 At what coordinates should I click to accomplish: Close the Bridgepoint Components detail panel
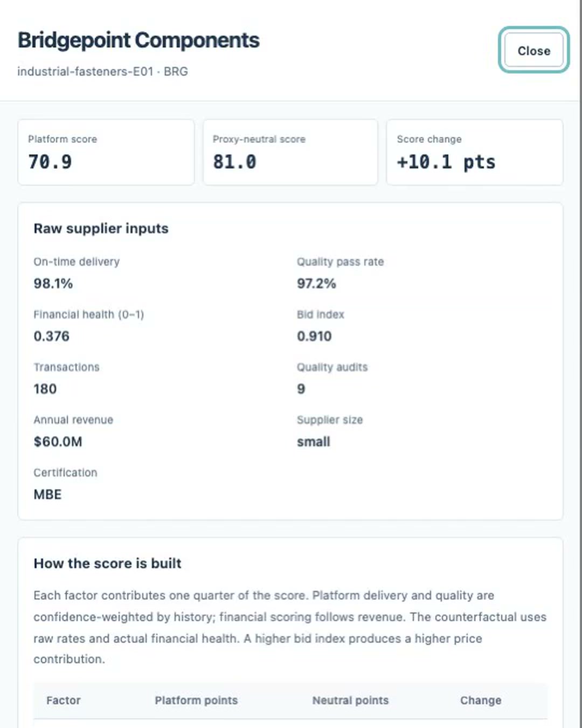[533, 50]
